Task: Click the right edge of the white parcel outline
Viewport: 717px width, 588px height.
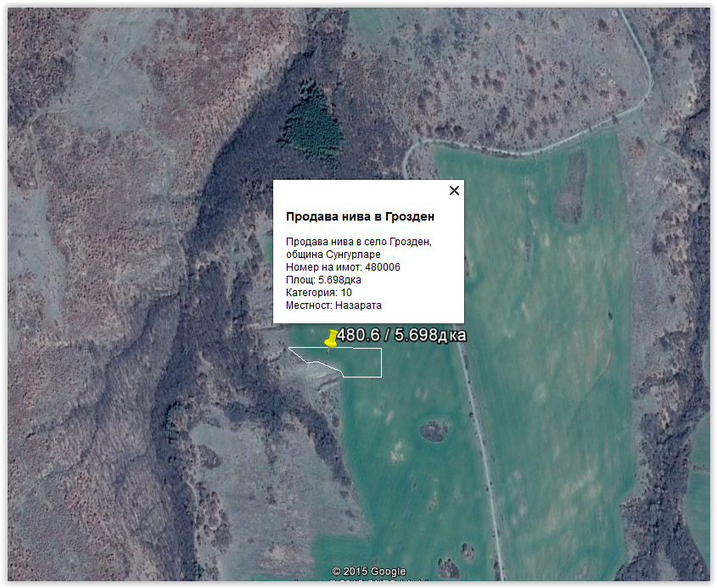Action: pos(381,362)
